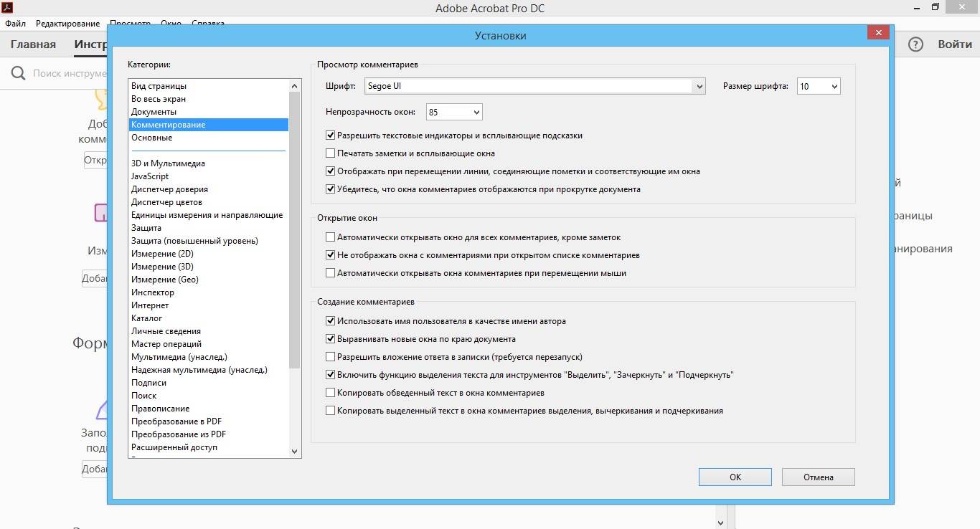Viewport: 980px width, 529px height.
Task: Switch to the Главная tab
Action: point(33,44)
